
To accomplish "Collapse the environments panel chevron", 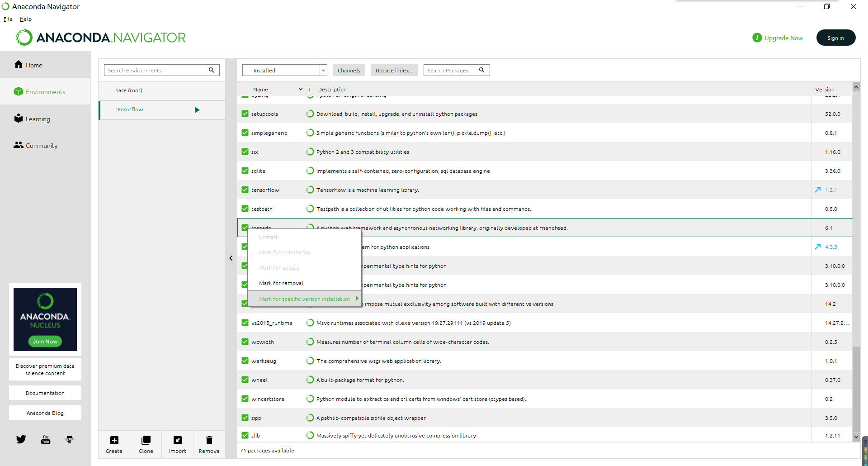I will pyautogui.click(x=231, y=258).
